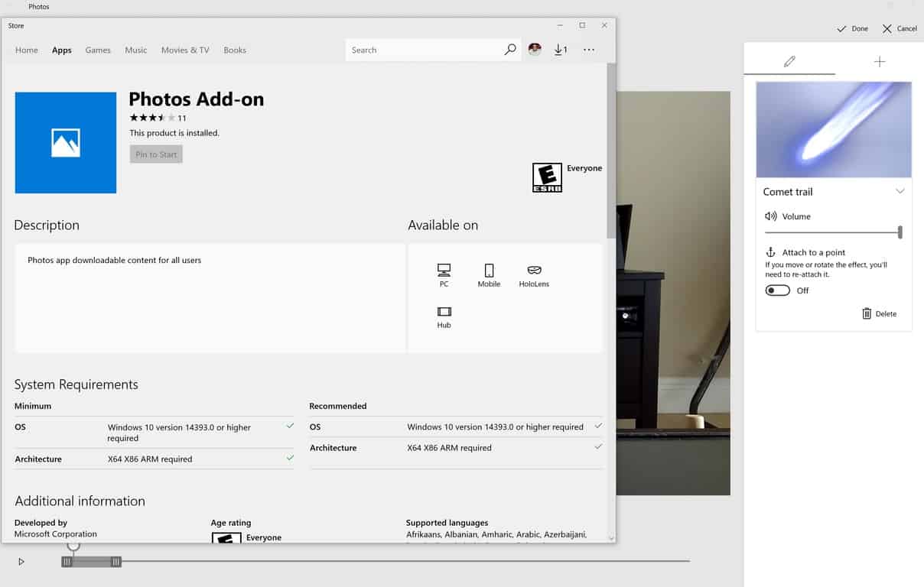Image resolution: width=924 pixels, height=587 pixels.
Task: Click the search magnifier icon in Store
Action: coord(510,50)
